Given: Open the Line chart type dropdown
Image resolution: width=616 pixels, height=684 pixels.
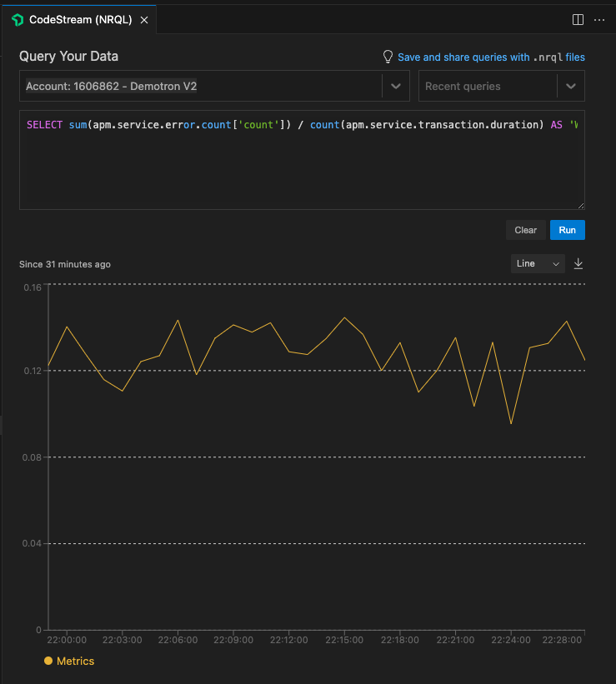Looking at the screenshot, I should (538, 263).
